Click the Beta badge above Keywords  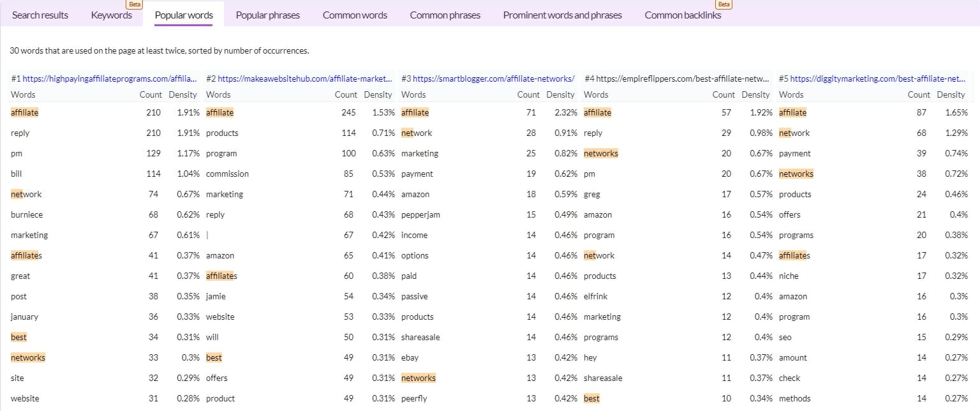click(135, 4)
